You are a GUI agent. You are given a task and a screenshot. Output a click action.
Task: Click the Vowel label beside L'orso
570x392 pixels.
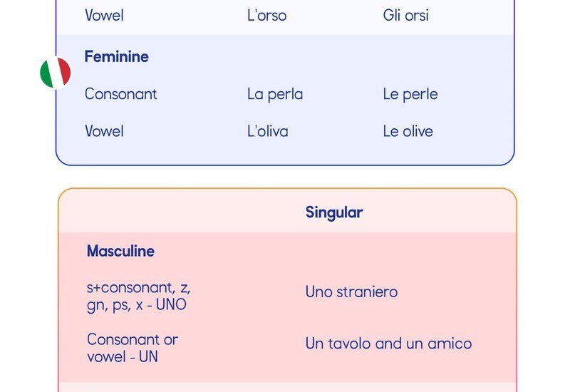point(104,15)
